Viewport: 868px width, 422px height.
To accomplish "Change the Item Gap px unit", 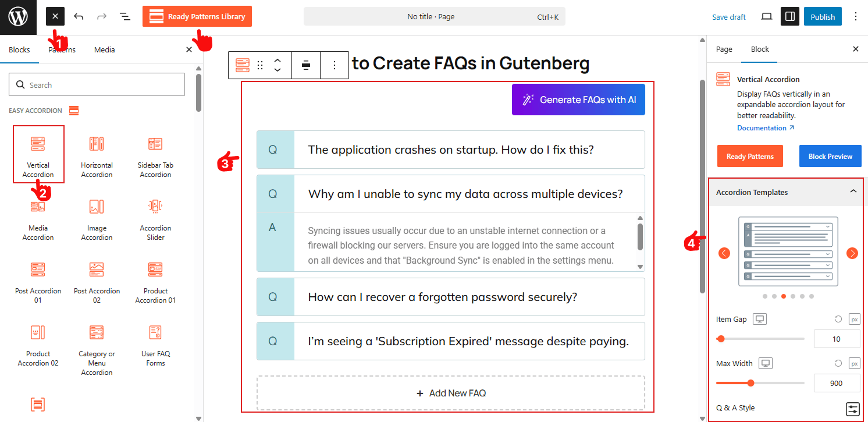I will point(854,319).
